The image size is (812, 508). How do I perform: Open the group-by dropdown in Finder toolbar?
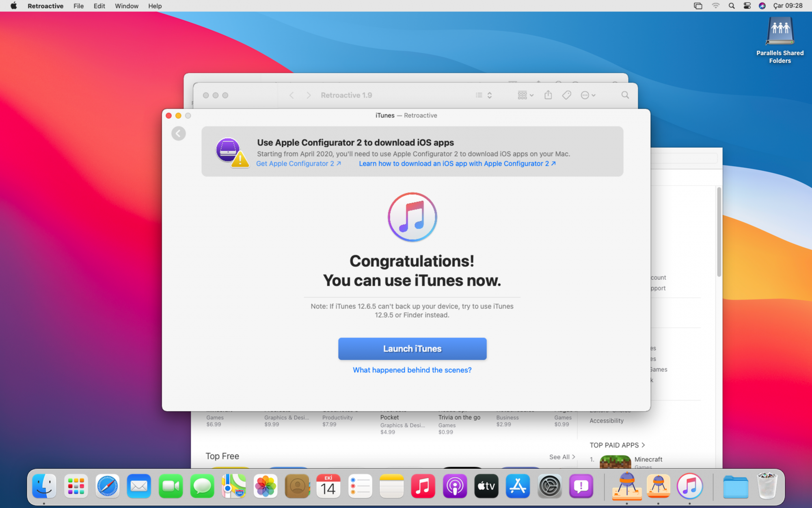(525, 95)
